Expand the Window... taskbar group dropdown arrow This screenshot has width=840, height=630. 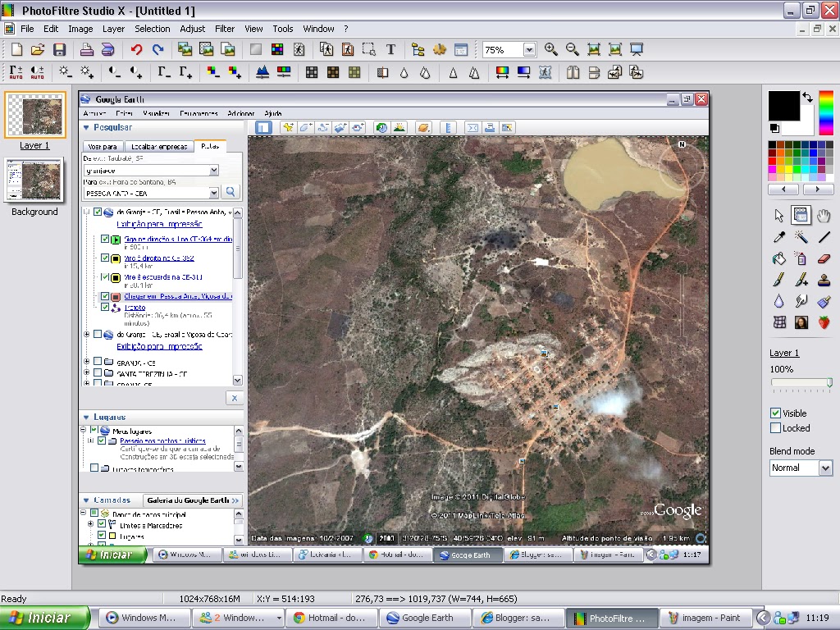point(279,618)
